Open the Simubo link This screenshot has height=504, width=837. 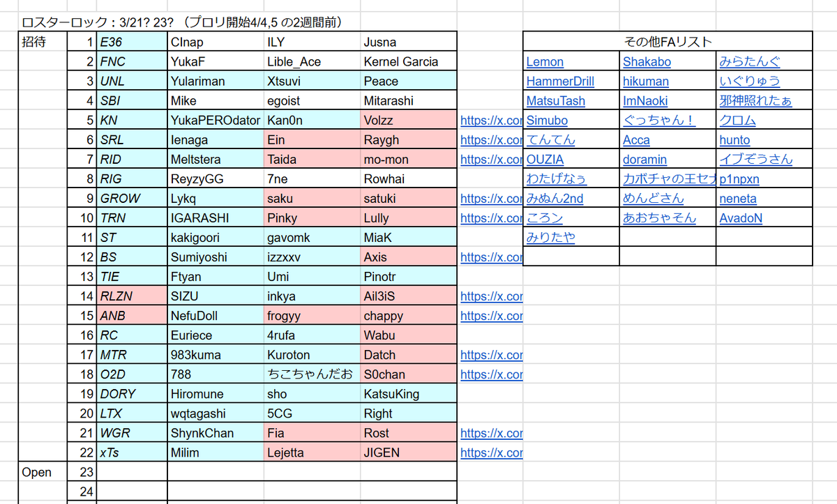point(547,120)
